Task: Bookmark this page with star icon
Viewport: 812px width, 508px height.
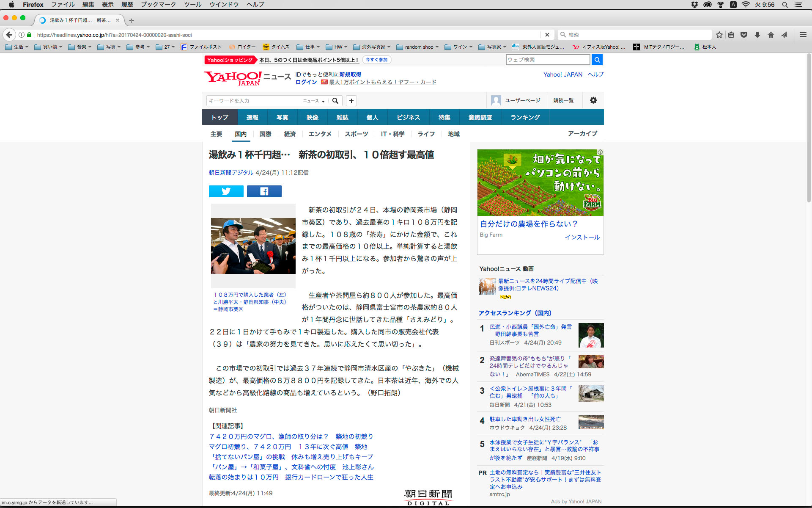Action: coord(719,35)
